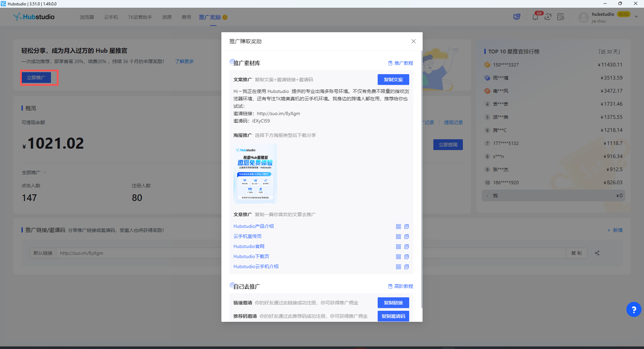Image resolution: width=644 pixels, height=349 pixels.
Task: Click the Hubstudio logo
Action: 34,17
